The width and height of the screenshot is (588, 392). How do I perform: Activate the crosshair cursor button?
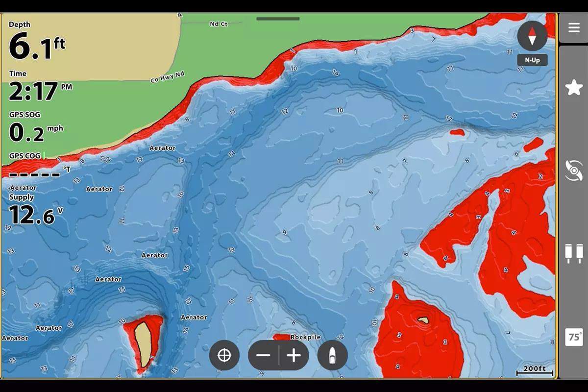point(224,355)
